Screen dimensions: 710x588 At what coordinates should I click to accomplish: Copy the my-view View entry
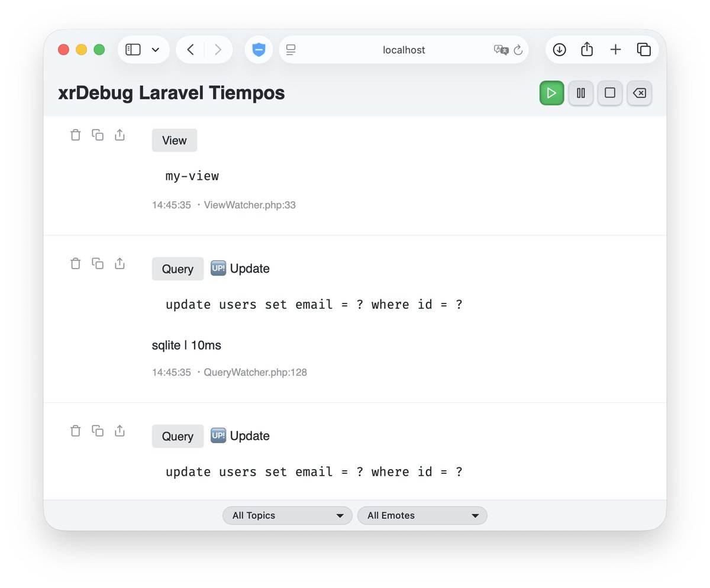98,135
